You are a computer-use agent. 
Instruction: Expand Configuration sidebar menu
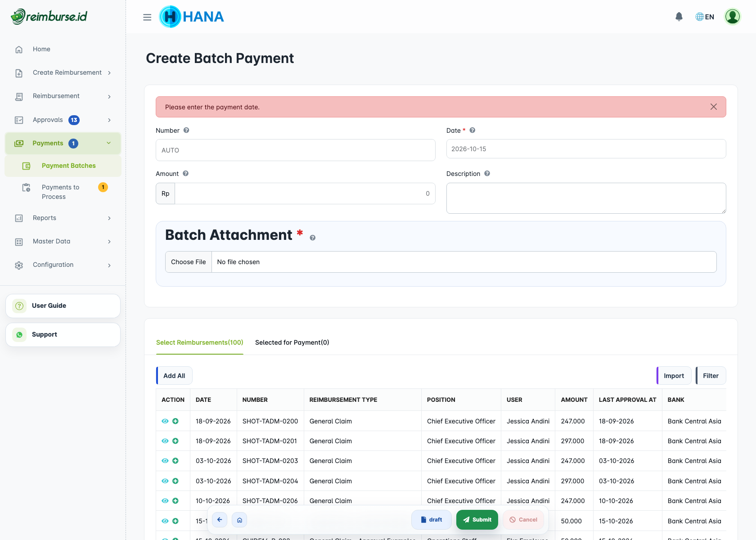(63, 265)
